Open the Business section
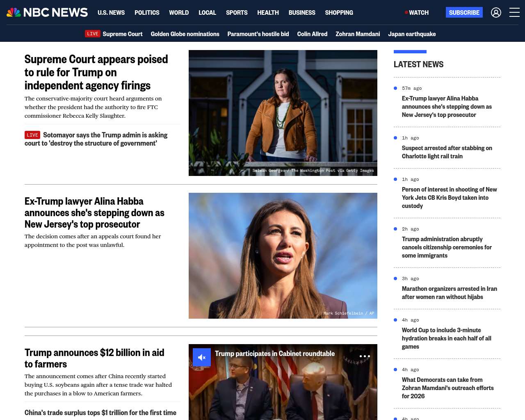 [x=302, y=13]
